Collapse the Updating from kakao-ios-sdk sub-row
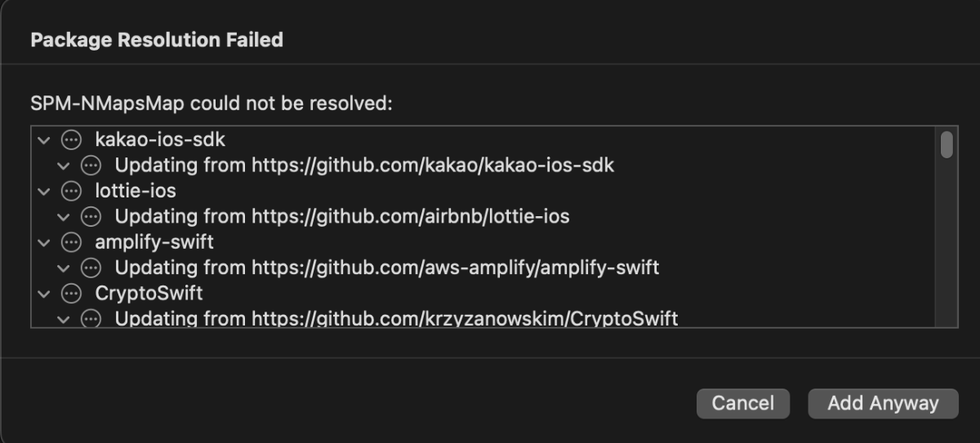980x443 pixels. 63,166
